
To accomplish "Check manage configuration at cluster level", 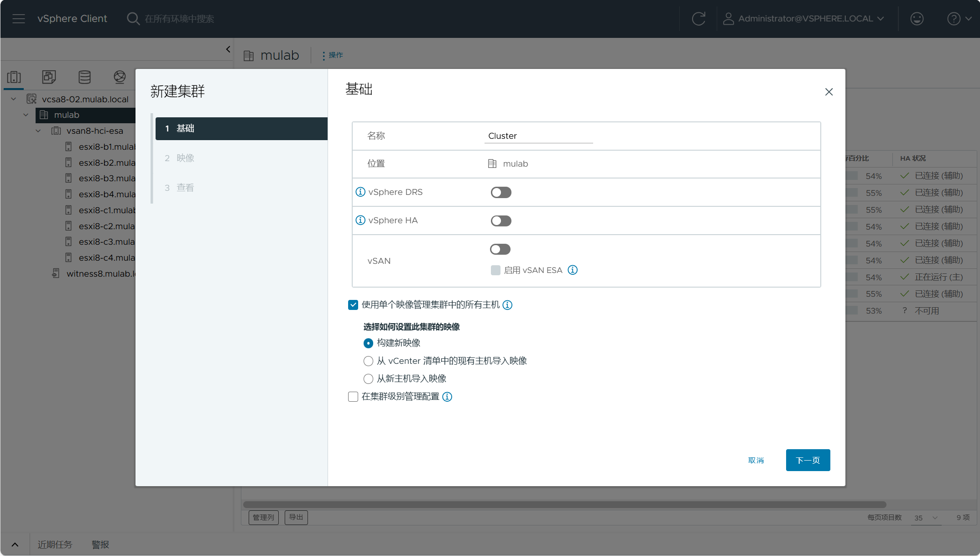I will coord(353,397).
